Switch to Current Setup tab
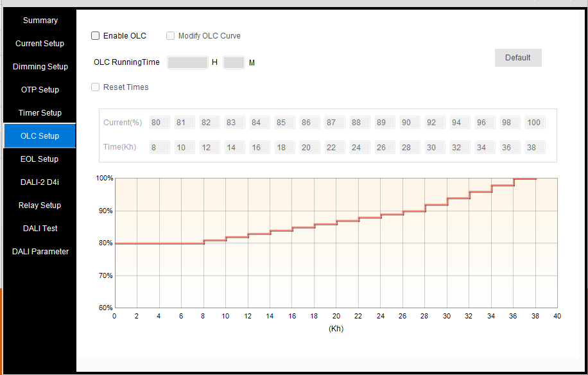588x375 pixels. click(x=40, y=44)
